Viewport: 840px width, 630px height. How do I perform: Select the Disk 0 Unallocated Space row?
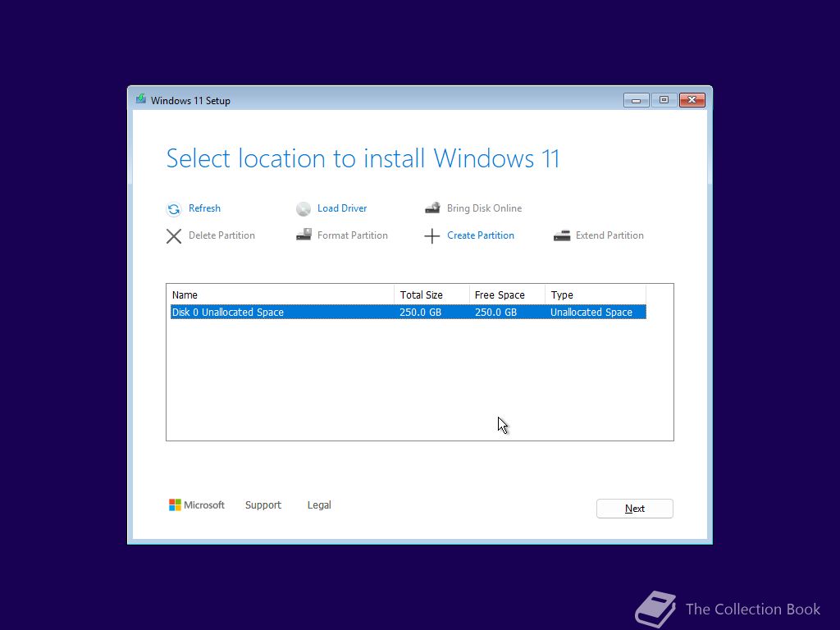pyautogui.click(x=409, y=312)
